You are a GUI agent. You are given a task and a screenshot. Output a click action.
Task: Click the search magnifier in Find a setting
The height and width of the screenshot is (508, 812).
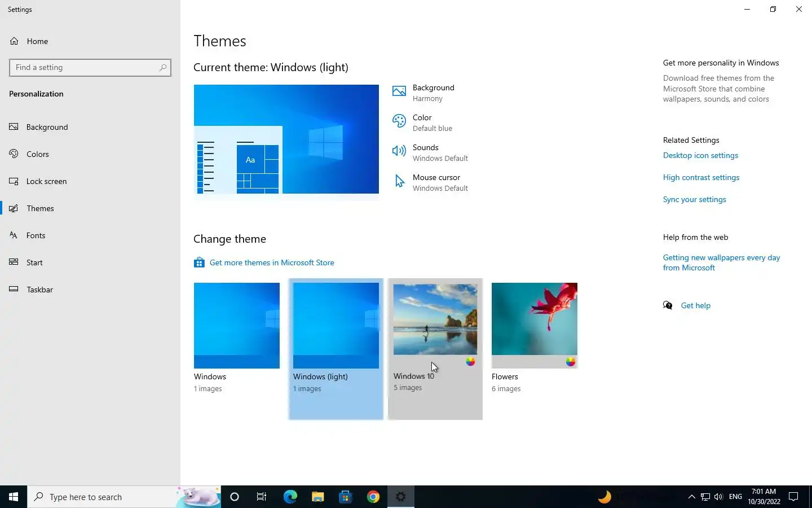point(163,68)
